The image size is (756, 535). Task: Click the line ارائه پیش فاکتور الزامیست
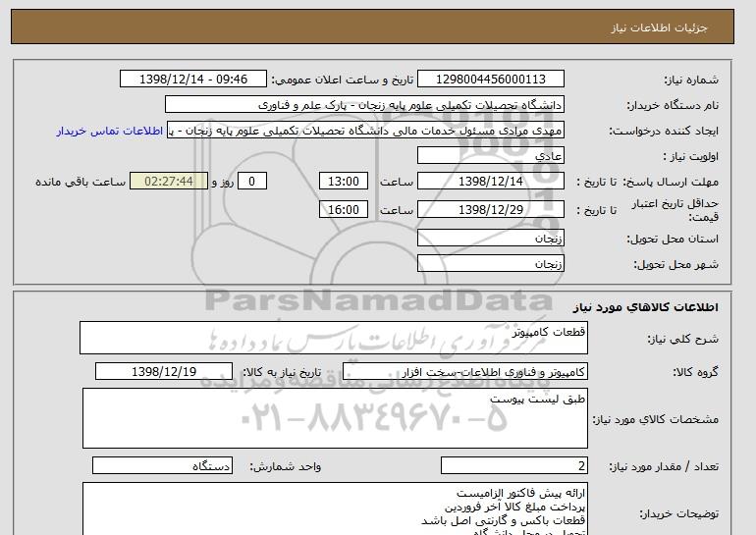(x=520, y=493)
